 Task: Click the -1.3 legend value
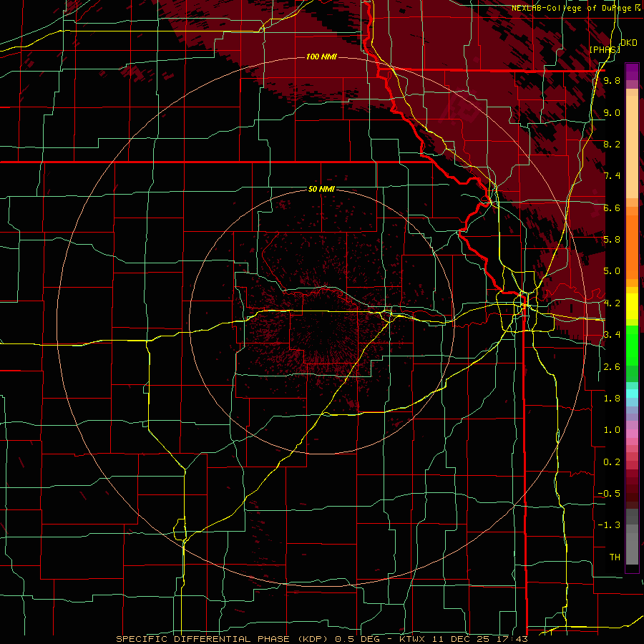(609, 525)
